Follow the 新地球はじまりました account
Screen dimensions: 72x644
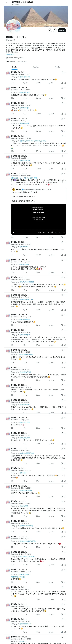click(62, 30)
